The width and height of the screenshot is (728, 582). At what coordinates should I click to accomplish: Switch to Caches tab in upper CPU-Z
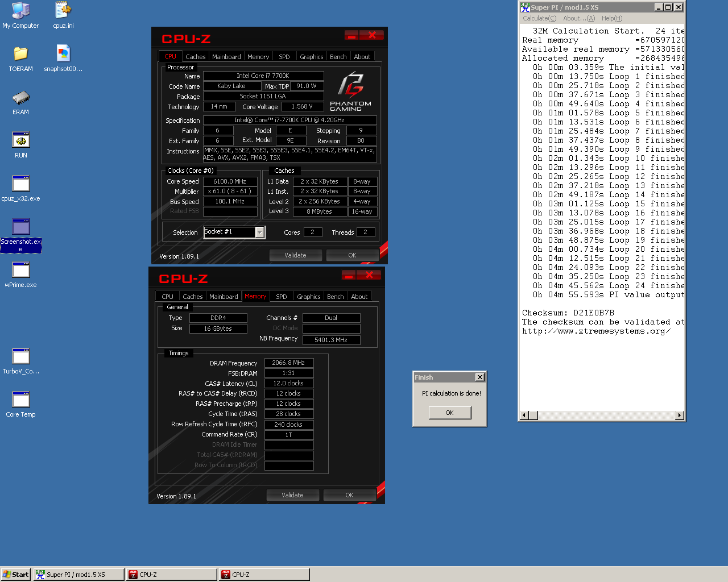(x=196, y=57)
